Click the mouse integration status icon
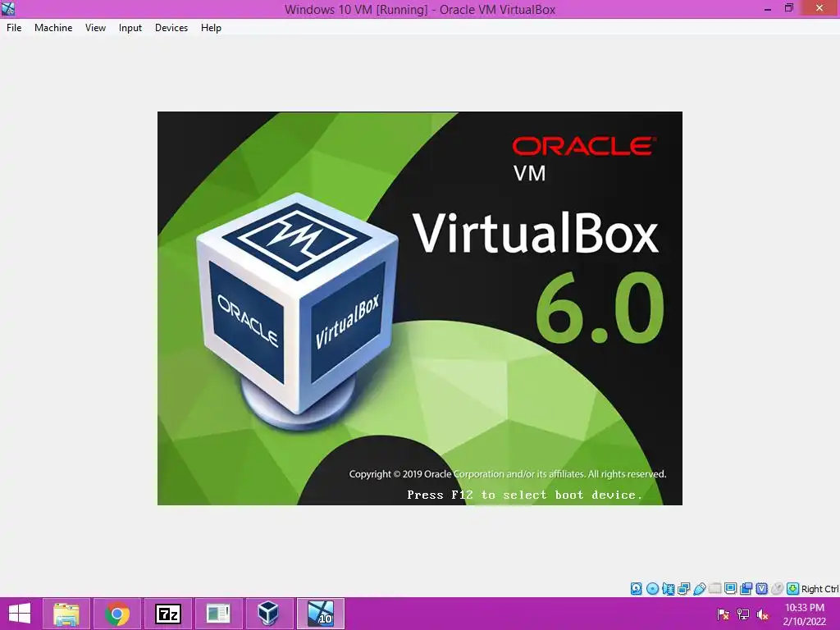 (x=778, y=589)
